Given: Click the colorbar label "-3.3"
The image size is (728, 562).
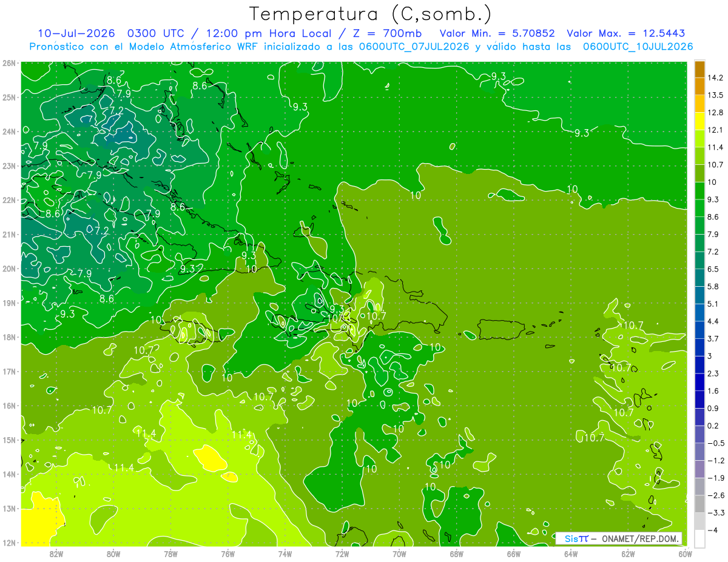Looking at the screenshot, I should tap(715, 513).
